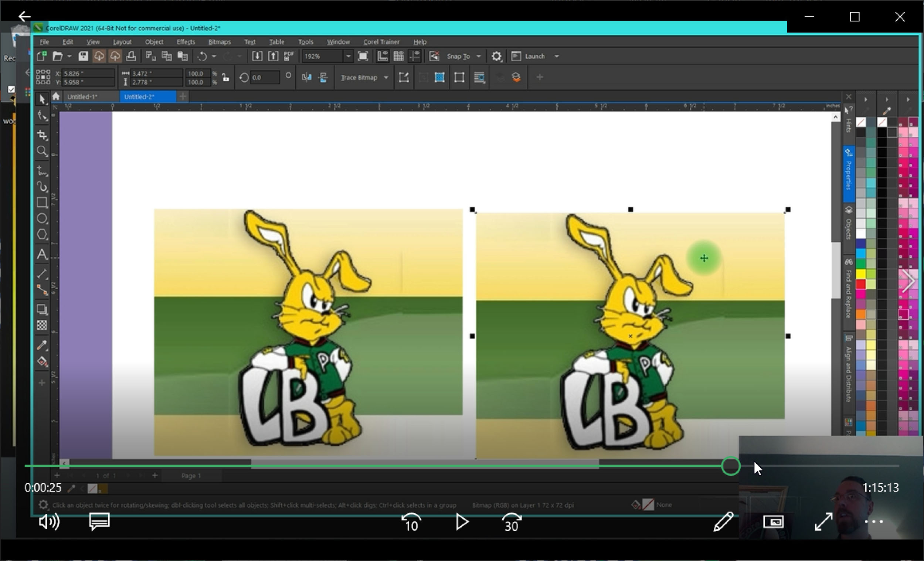Select the Pick tool in the toolbox
Viewport: 924px width, 561px height.
click(x=42, y=99)
